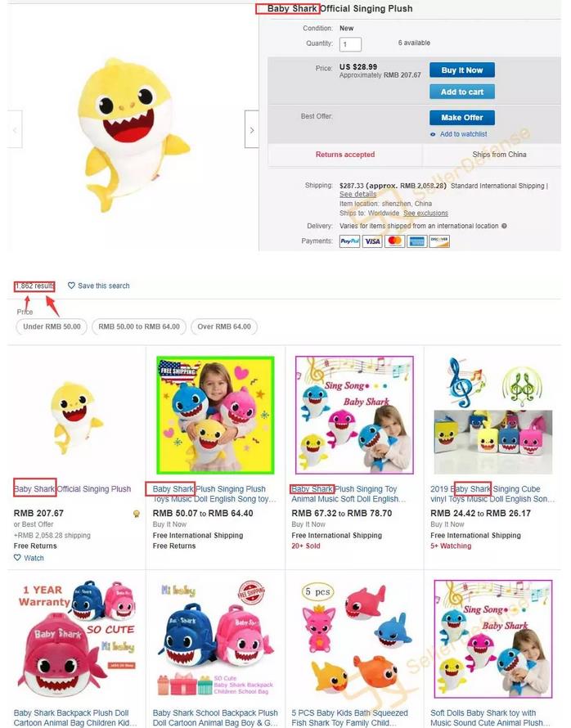Select the Over RMB 64.00 price filter

click(x=224, y=327)
